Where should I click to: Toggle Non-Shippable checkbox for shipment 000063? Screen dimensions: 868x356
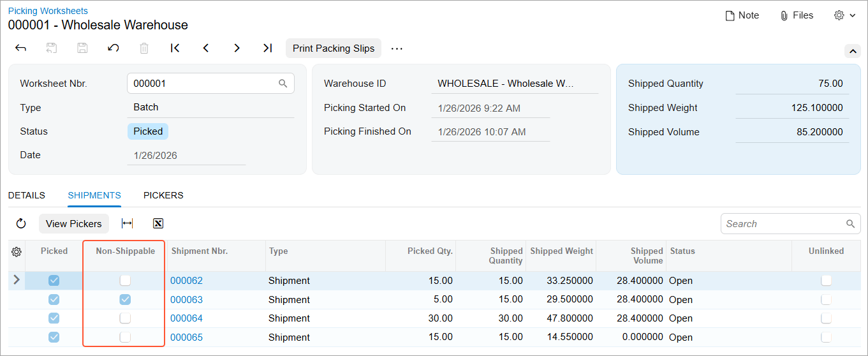pos(125,300)
